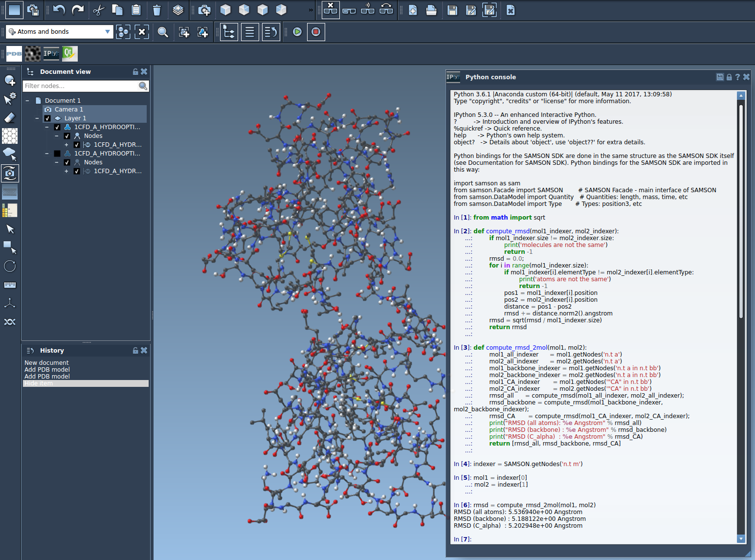Check the unchecked second 1CFD_A_HYDROOPTI model box

57,154
